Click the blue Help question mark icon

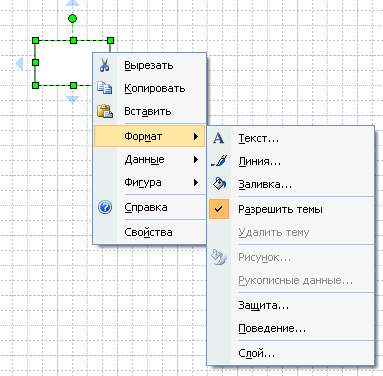click(x=105, y=207)
